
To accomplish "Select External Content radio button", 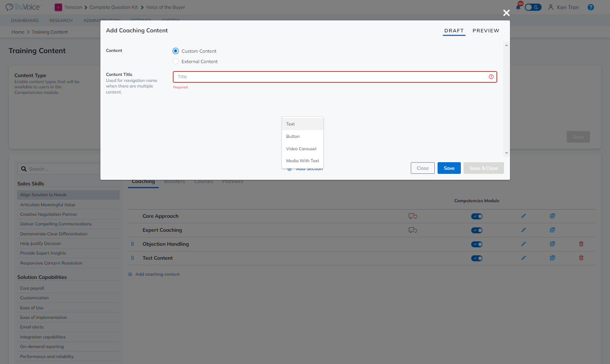I will pos(176,62).
